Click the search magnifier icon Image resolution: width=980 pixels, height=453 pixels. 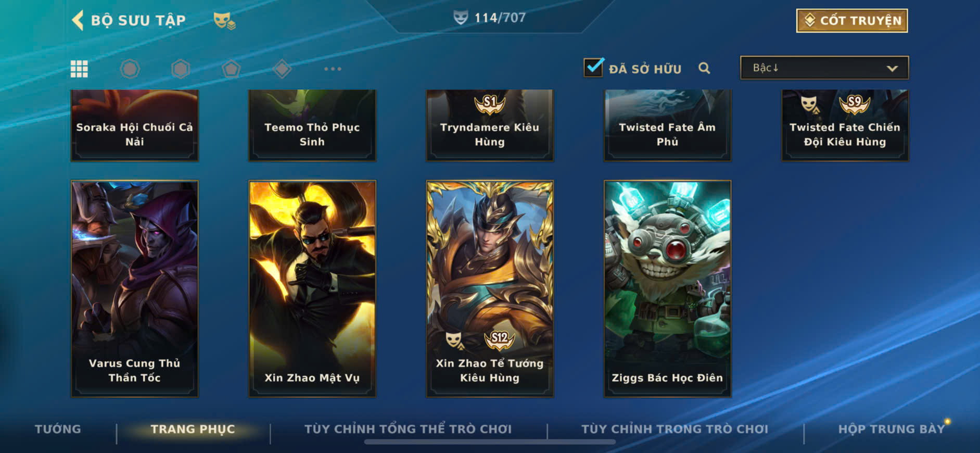(x=704, y=68)
